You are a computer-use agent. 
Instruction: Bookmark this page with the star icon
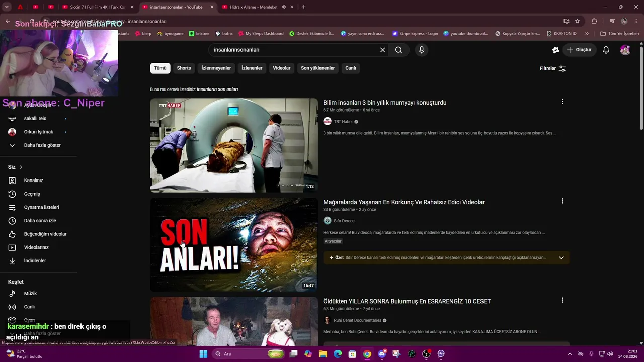(577, 21)
